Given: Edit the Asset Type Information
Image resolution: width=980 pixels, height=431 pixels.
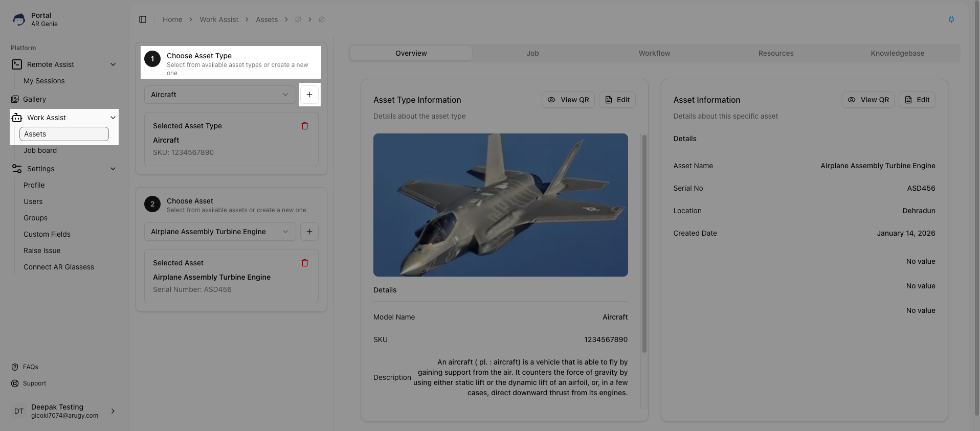Looking at the screenshot, I should pos(617,100).
